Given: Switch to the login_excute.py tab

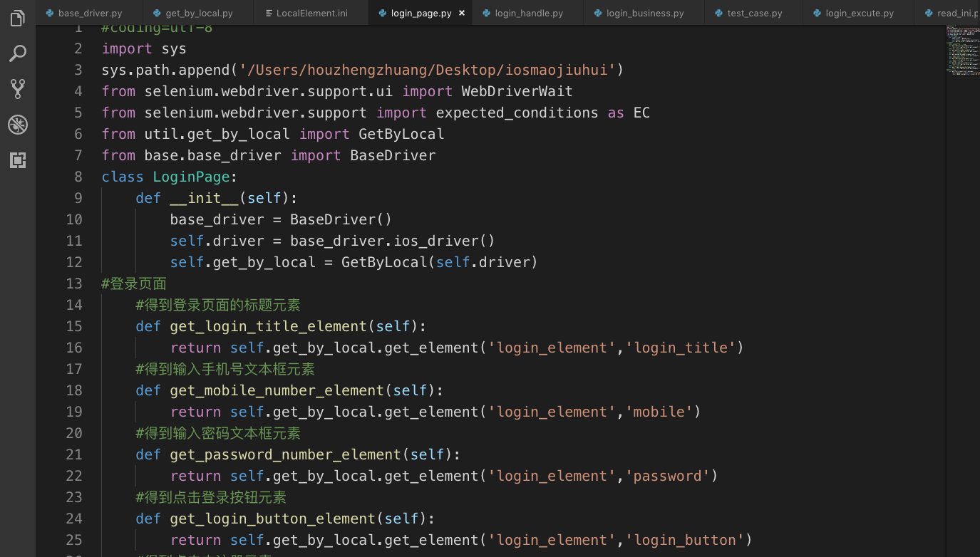Looking at the screenshot, I should click(x=859, y=13).
